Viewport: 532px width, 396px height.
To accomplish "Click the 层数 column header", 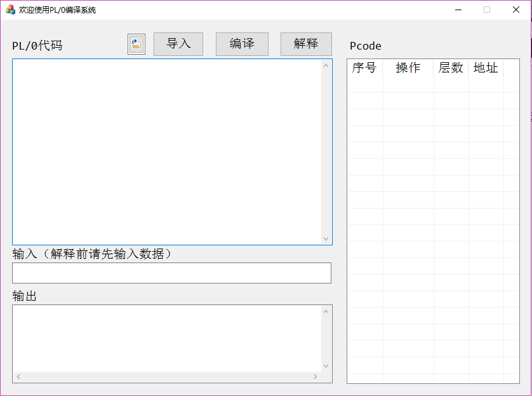I will pos(451,67).
